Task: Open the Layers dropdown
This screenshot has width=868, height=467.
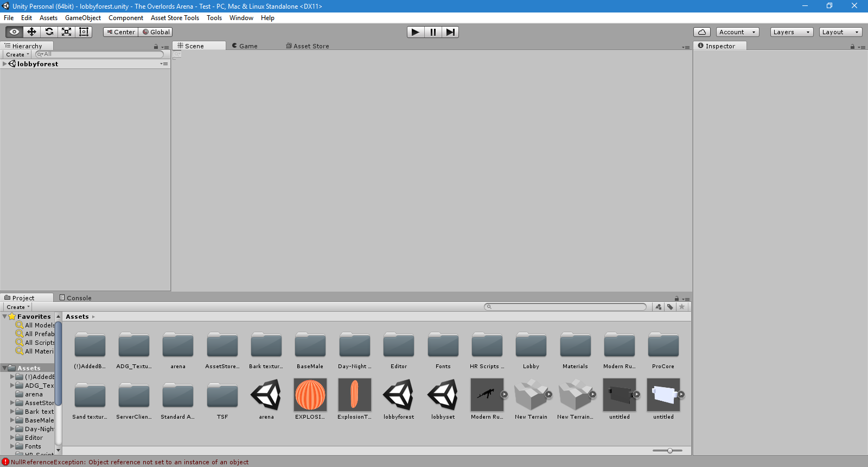Action: click(792, 32)
